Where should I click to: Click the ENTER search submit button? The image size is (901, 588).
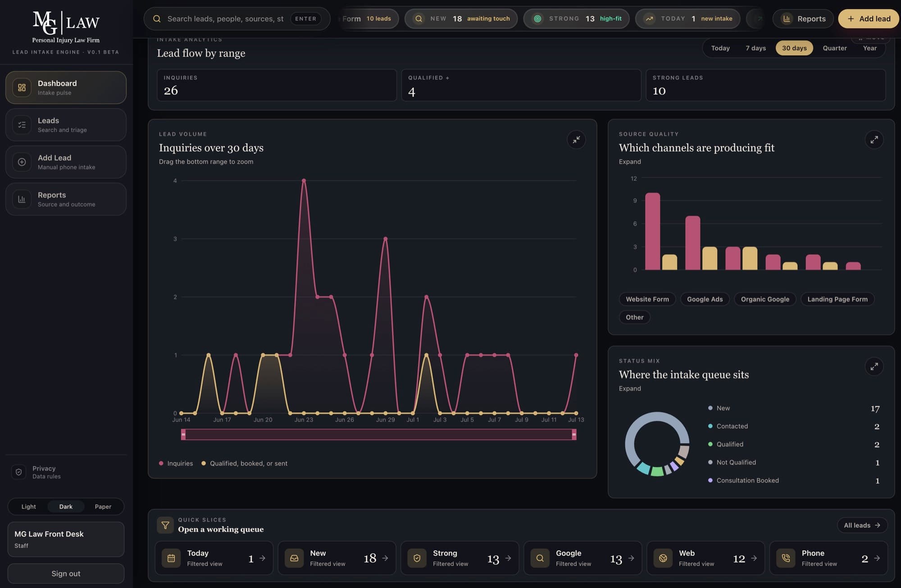tap(305, 19)
